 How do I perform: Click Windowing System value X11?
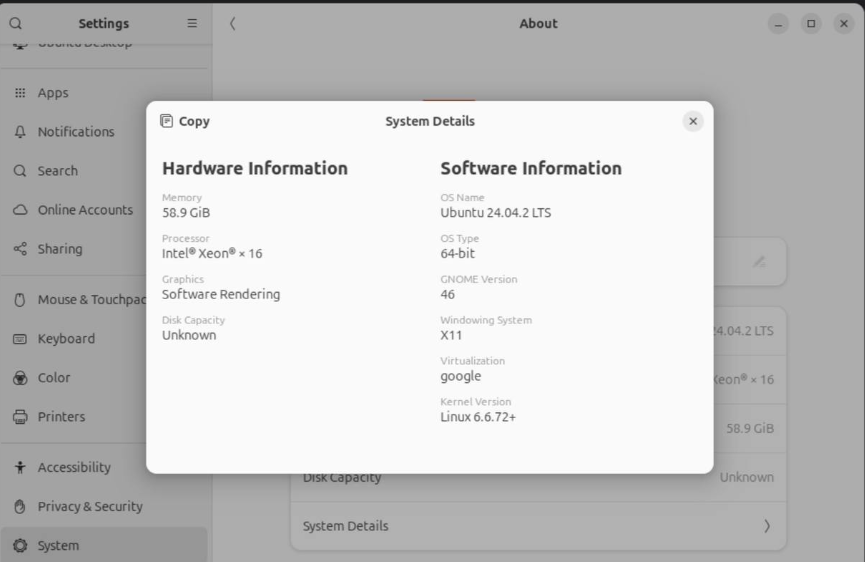pos(451,335)
